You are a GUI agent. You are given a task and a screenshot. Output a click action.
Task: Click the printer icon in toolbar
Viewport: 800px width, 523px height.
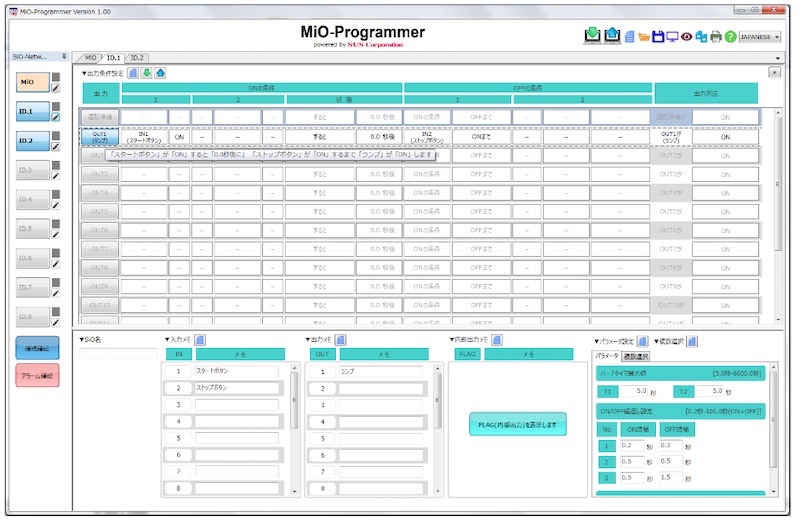(x=716, y=37)
